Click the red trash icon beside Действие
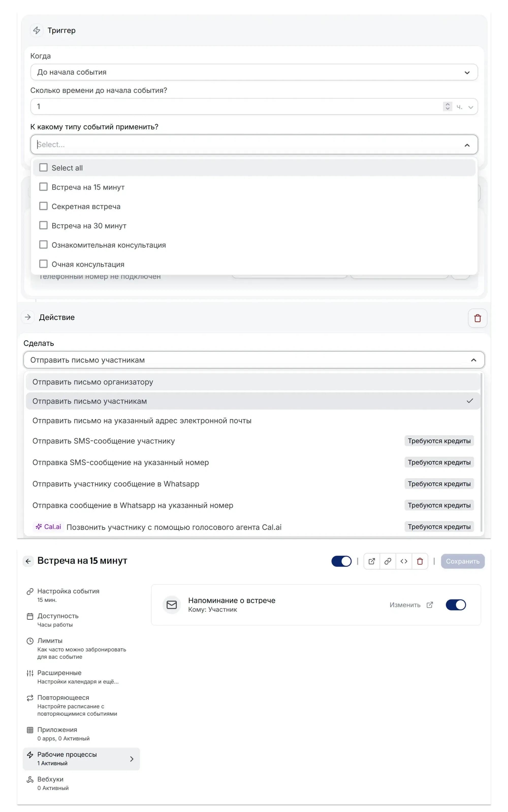 (477, 318)
